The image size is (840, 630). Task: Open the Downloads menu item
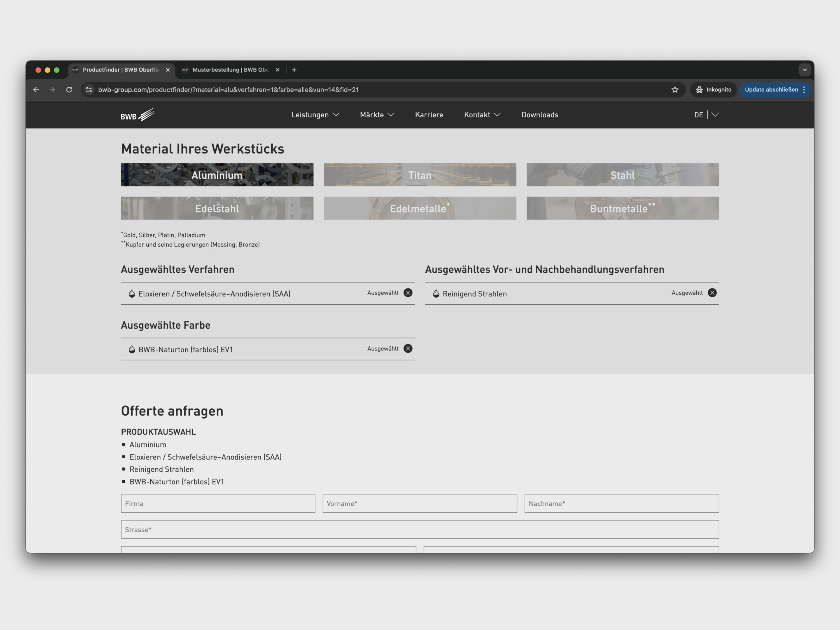coord(540,115)
